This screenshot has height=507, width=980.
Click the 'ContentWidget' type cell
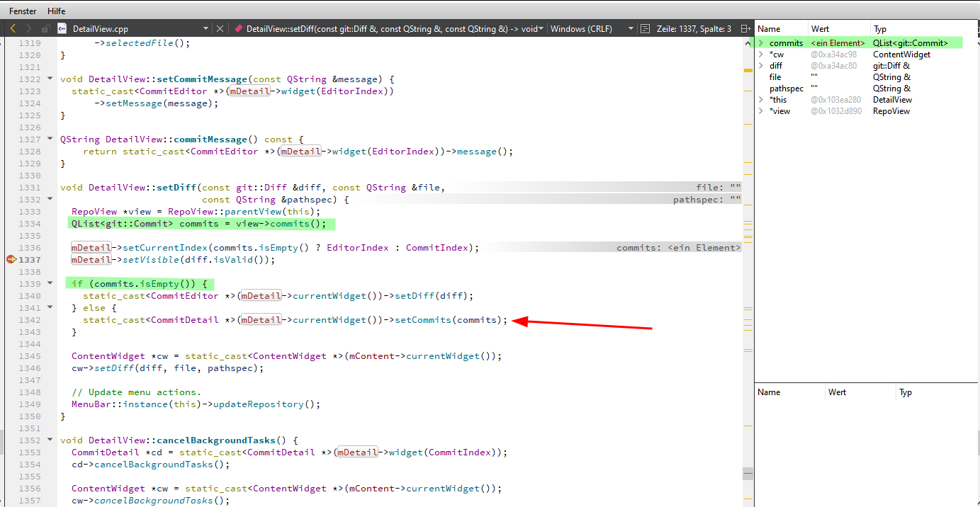tap(902, 55)
